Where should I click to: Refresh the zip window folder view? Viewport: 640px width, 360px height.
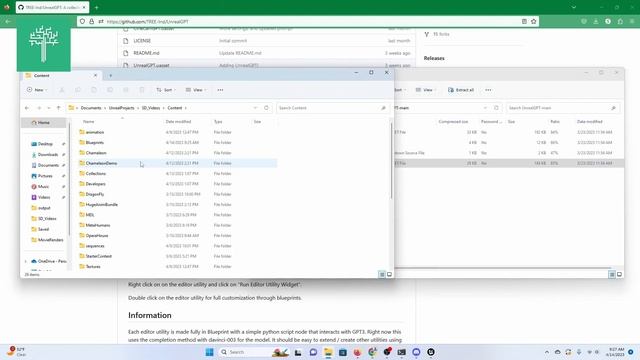click(x=496, y=108)
